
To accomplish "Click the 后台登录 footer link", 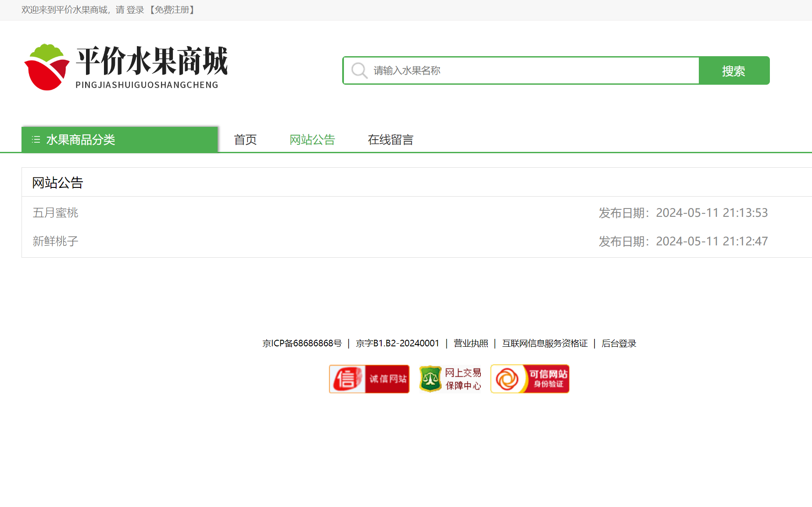I will point(619,343).
